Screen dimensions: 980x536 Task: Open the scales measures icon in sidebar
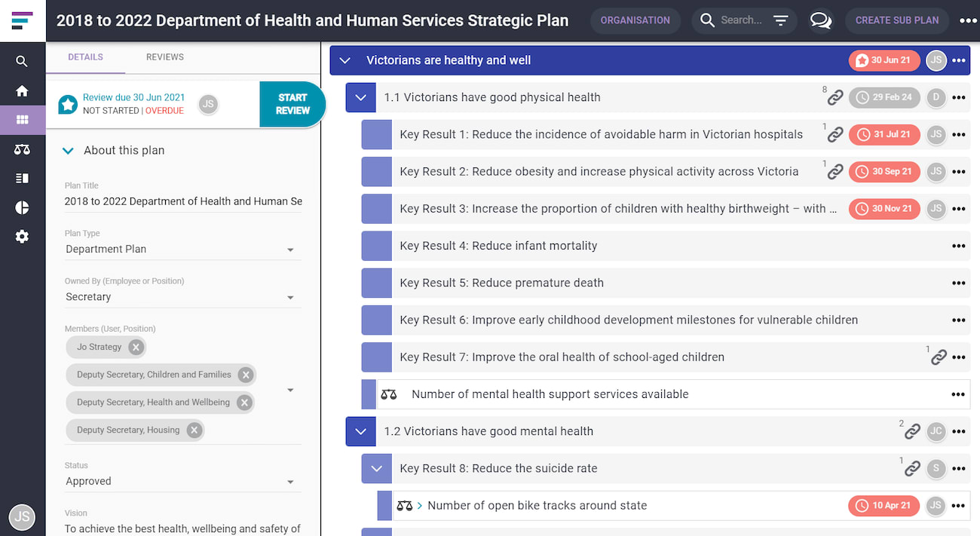click(x=22, y=149)
